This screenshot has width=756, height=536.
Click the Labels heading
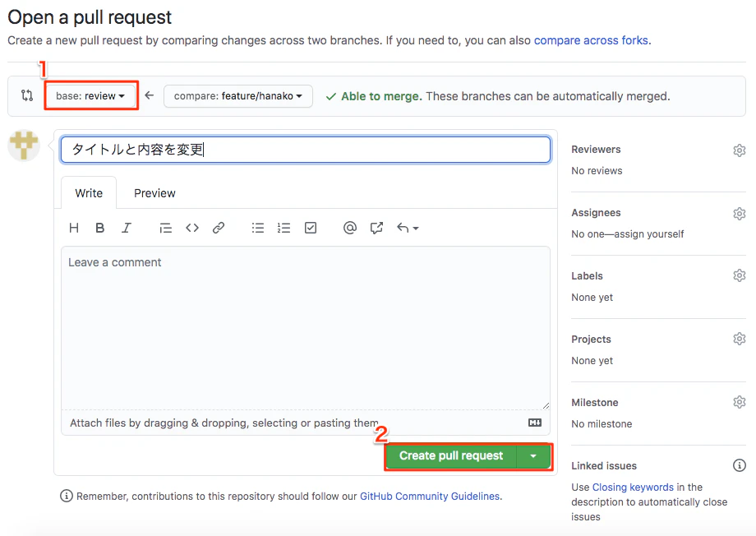588,276
